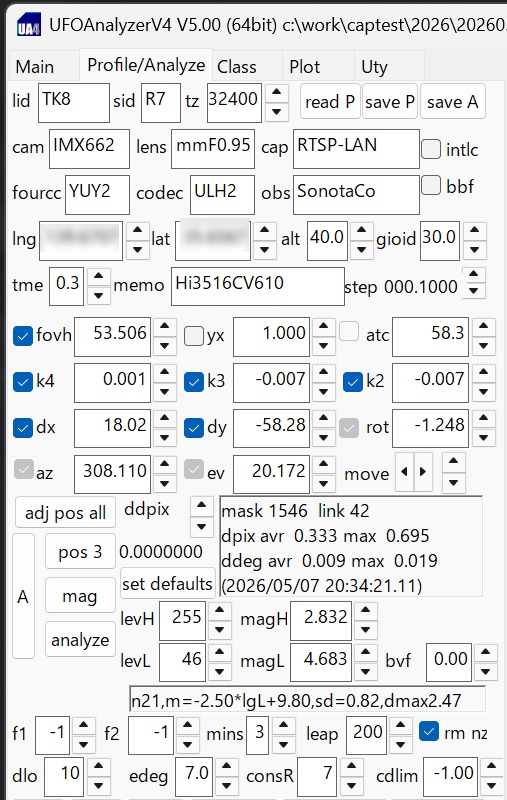Increase atc value with up arrow
Image resolution: width=507 pixels, height=800 pixels.
[x=484, y=326]
